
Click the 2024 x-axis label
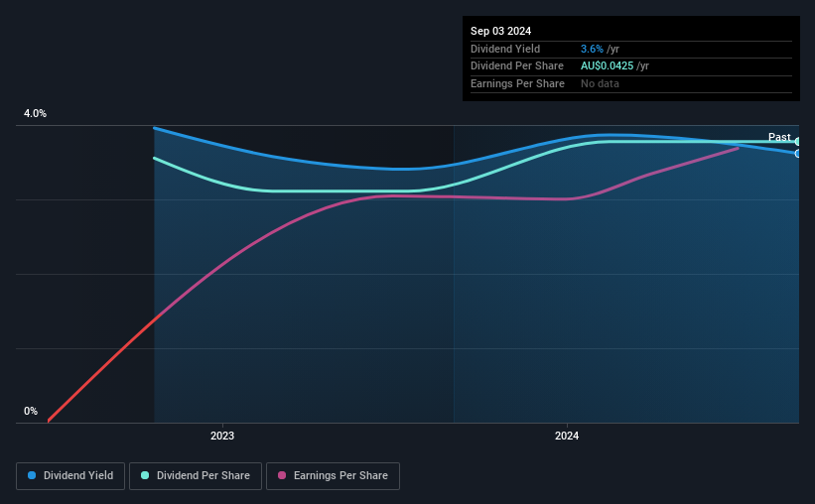click(x=567, y=436)
